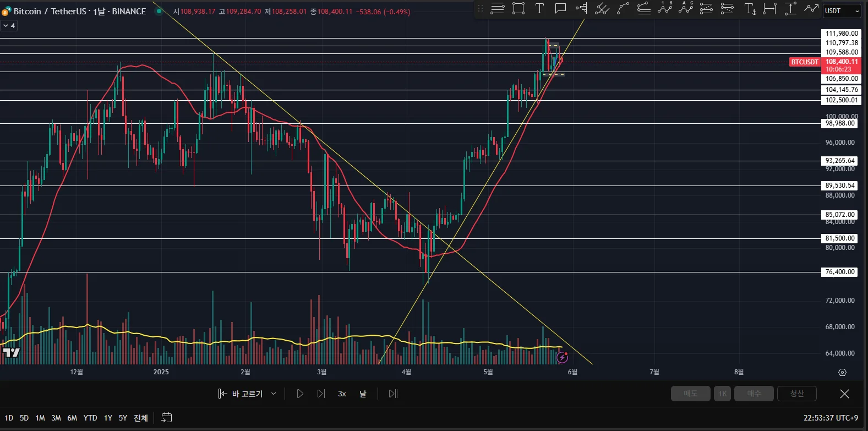The image size is (868, 431).
Task: Select the forecast arrow line tool
Action: (811, 8)
